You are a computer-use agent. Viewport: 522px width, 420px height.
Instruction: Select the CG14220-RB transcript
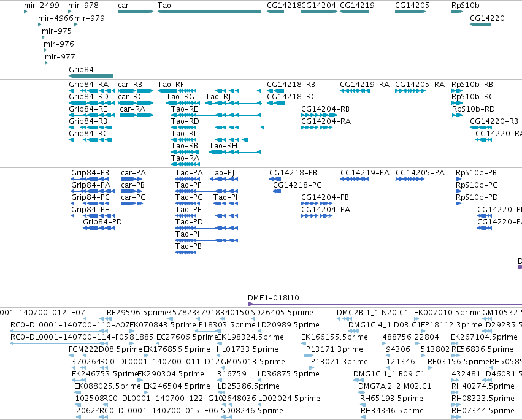click(481, 128)
